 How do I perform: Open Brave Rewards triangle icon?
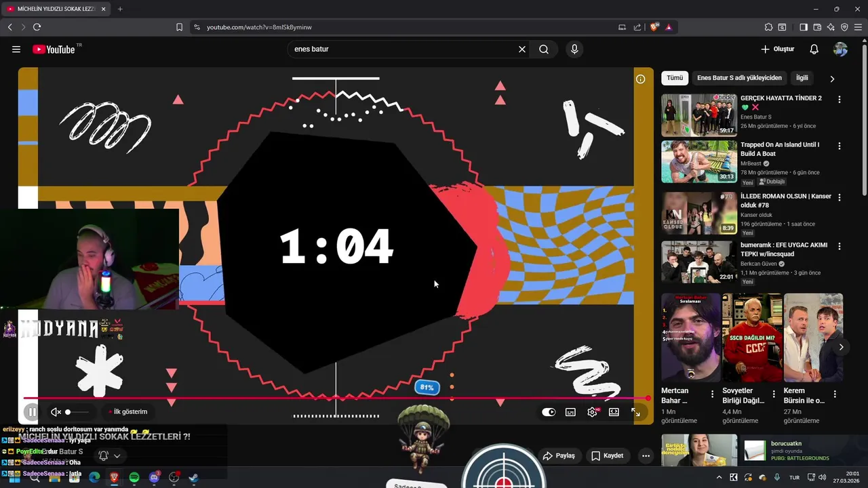click(x=669, y=27)
